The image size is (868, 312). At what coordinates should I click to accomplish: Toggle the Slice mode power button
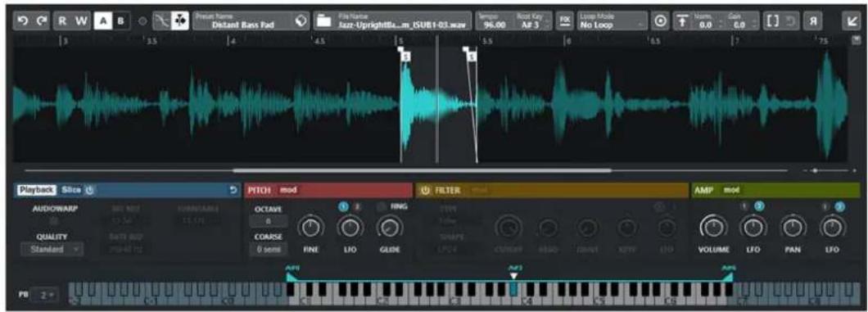coord(90,190)
